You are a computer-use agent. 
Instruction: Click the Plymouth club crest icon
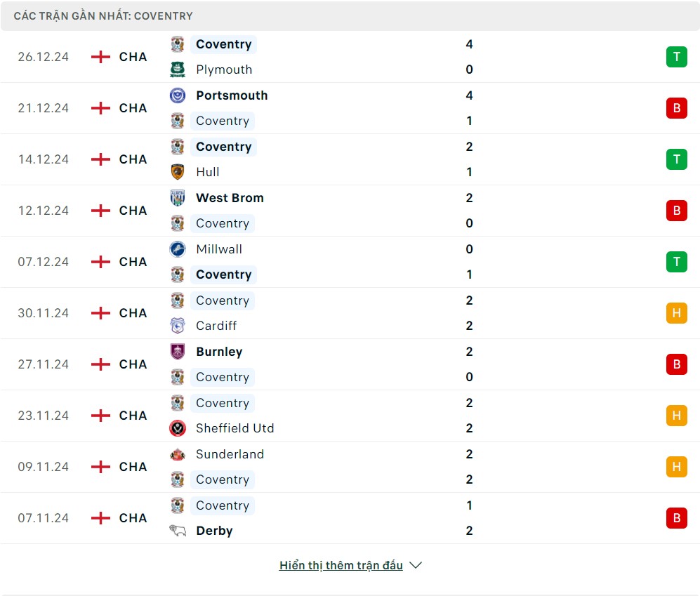click(178, 69)
